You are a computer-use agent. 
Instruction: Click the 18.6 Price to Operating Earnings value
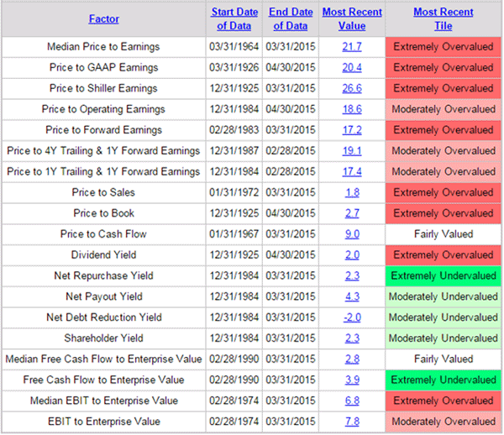tap(352, 109)
